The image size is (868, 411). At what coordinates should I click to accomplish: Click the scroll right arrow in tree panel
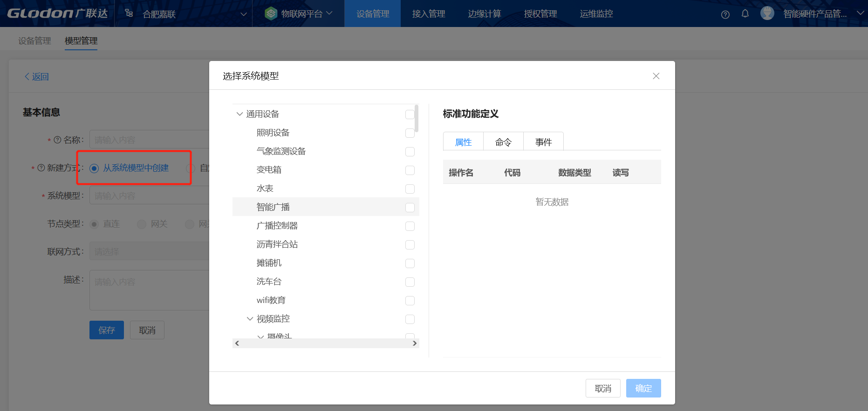pos(415,344)
